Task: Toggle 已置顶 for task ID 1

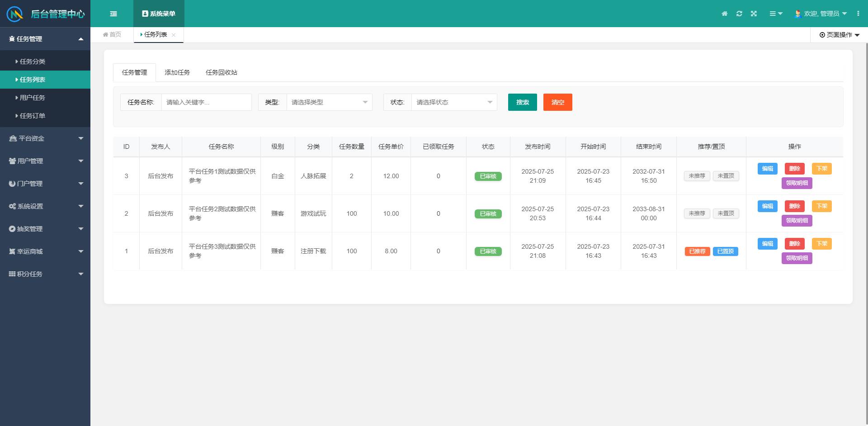Action: coord(726,251)
